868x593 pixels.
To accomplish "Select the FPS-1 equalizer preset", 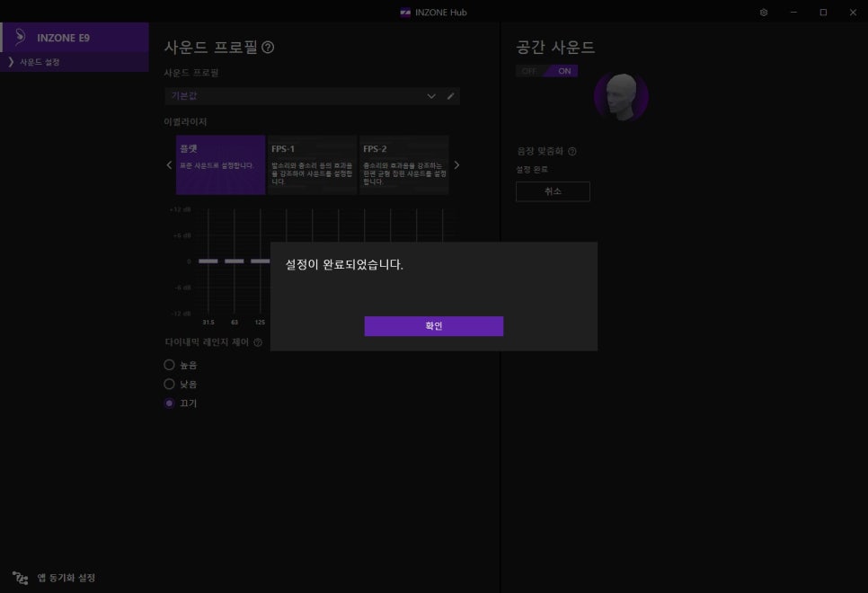I will [312, 164].
